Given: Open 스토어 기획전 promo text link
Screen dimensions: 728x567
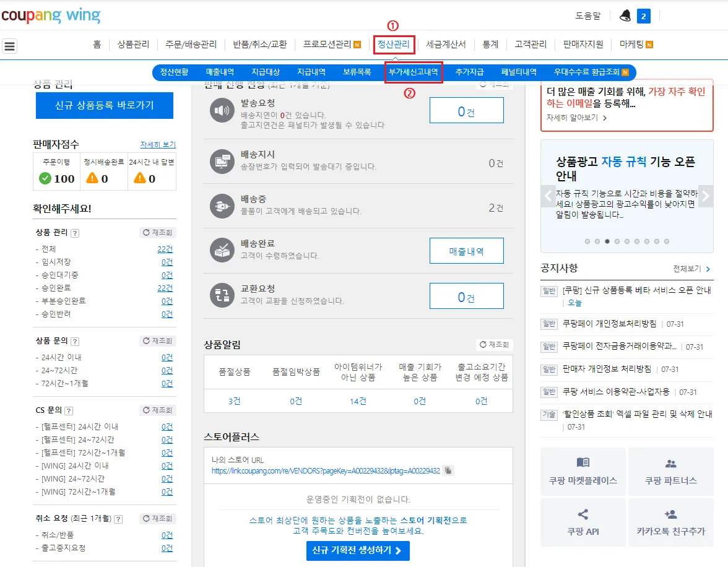Looking at the screenshot, I should pyautogui.click(x=358, y=526).
